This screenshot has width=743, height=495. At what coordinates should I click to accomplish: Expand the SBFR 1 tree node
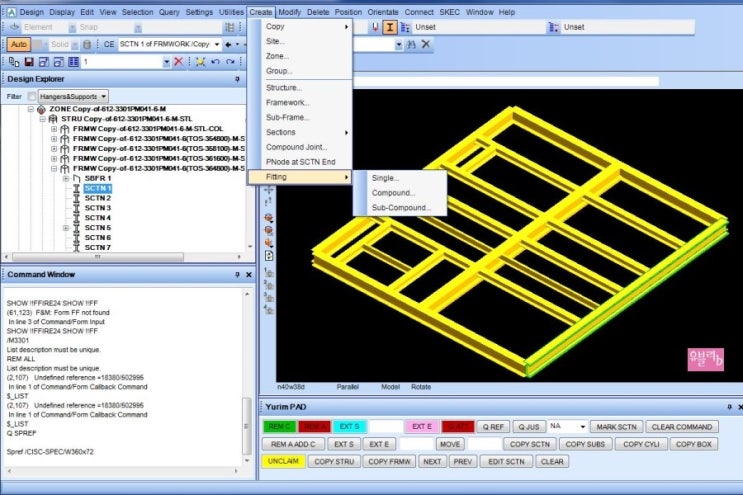[x=66, y=179]
